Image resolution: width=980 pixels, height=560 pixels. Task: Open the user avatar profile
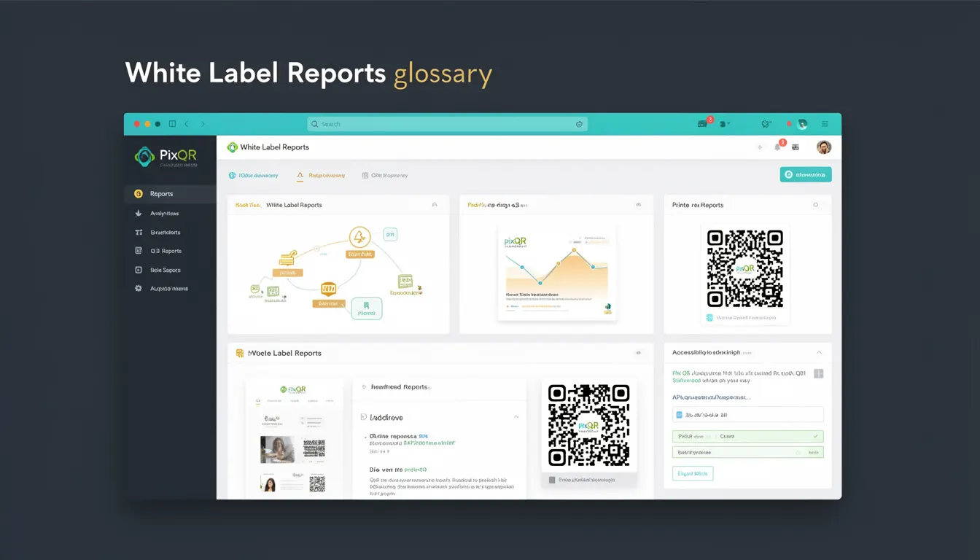(x=824, y=147)
